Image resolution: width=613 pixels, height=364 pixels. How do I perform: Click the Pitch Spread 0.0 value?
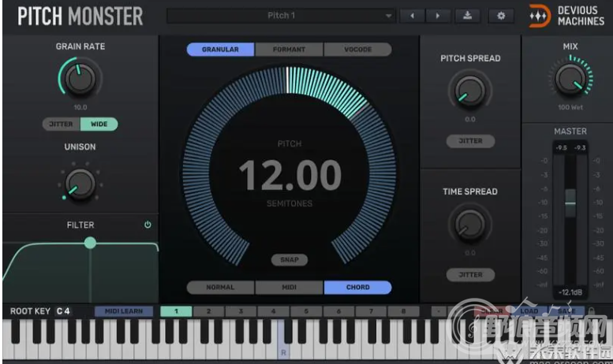pos(470,120)
